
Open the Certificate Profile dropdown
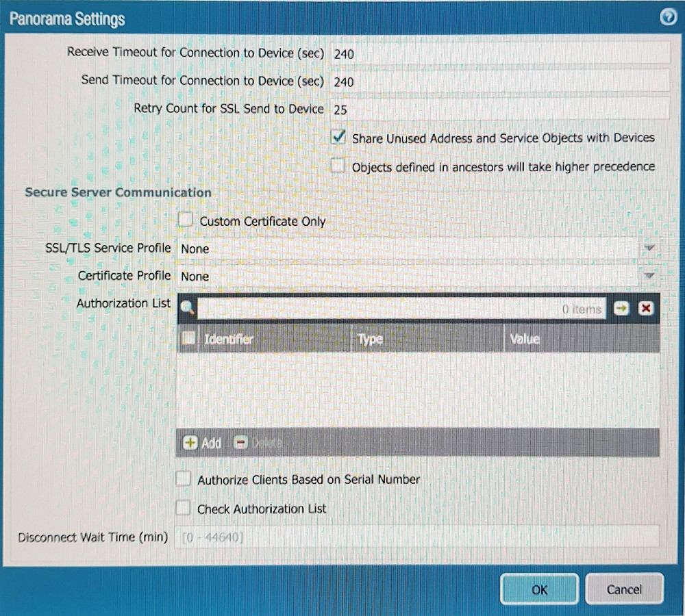(x=649, y=276)
